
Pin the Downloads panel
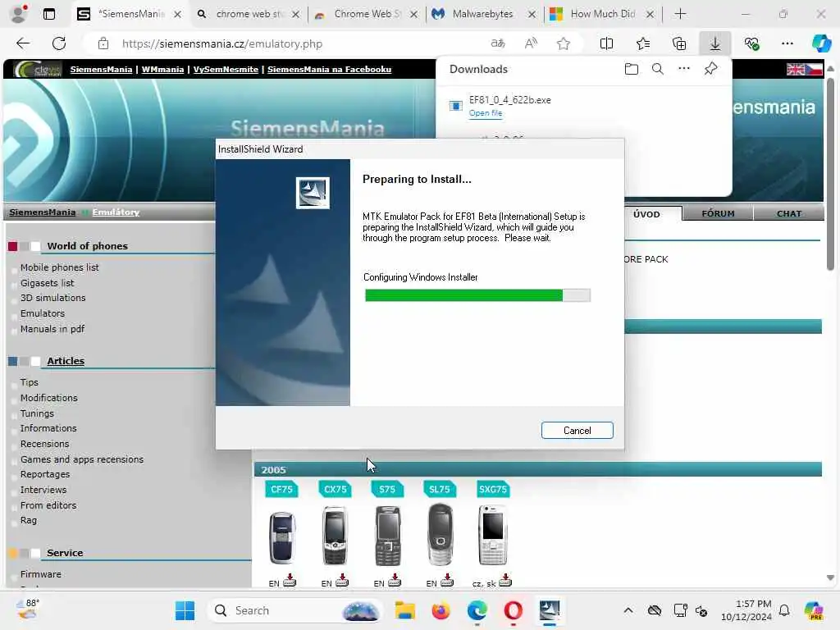[x=710, y=69]
